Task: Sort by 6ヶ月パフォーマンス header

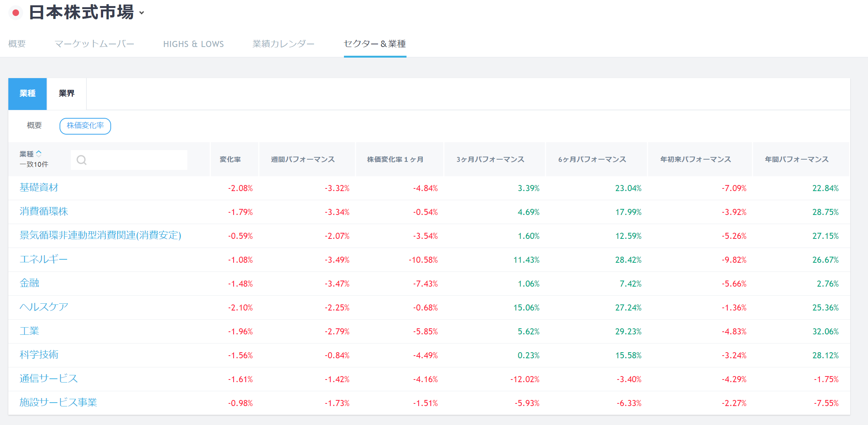Action: click(x=592, y=160)
